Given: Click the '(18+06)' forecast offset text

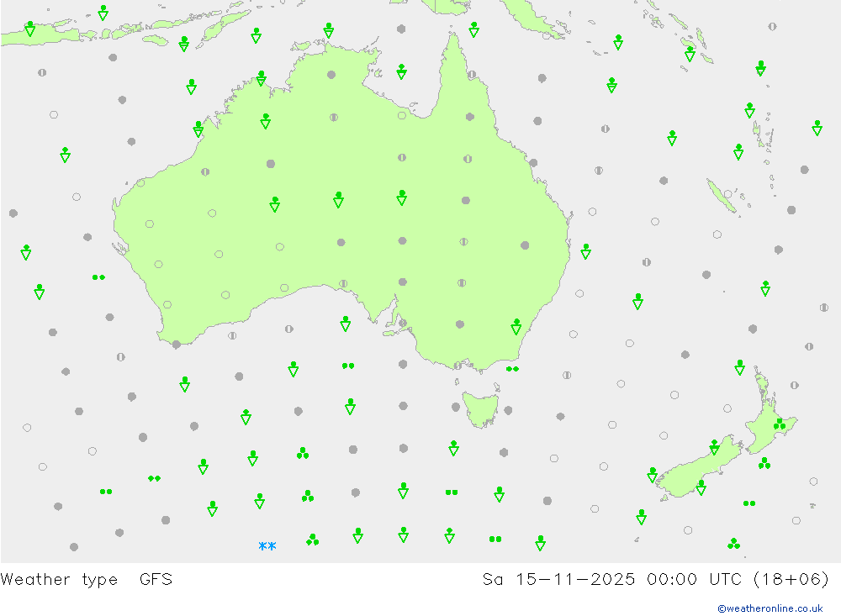Looking at the screenshot, I should pos(791,580).
